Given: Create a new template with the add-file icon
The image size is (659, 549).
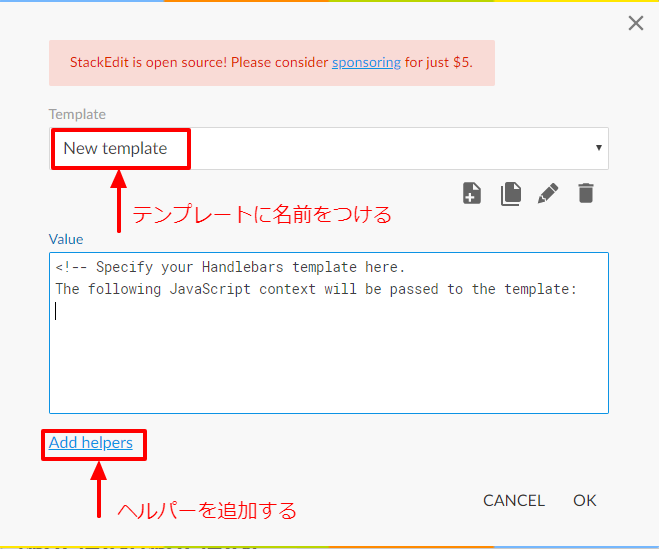Looking at the screenshot, I should [472, 193].
